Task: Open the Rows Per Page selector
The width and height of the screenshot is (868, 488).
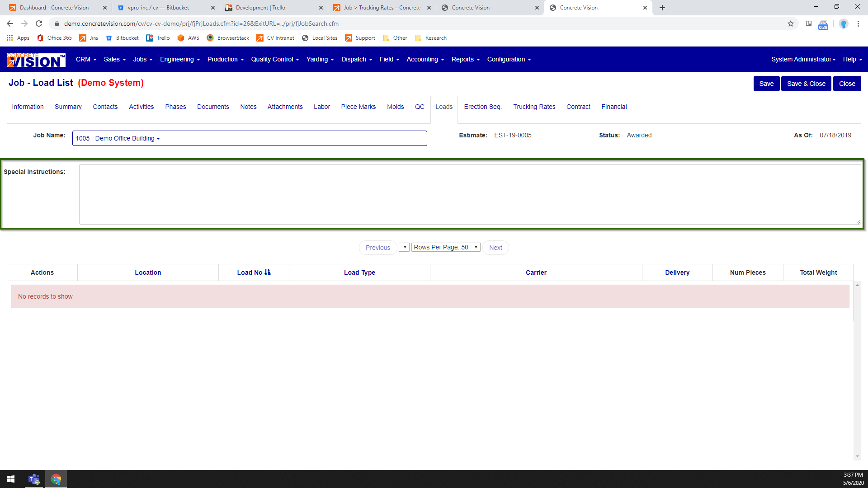Action: click(x=446, y=247)
